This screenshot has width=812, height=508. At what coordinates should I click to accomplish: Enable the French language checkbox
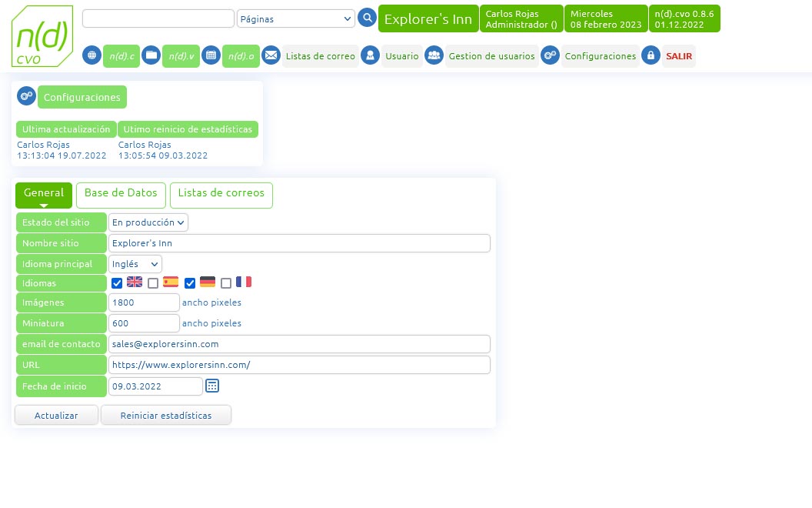point(226,283)
